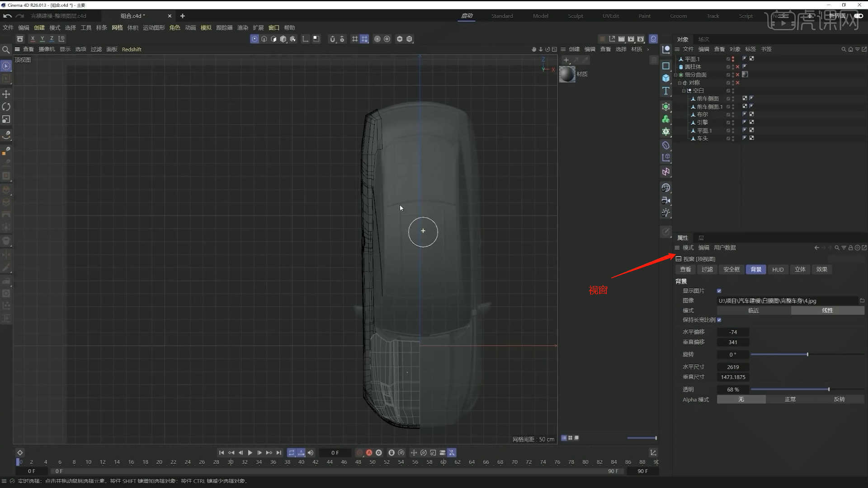Switch to the Standard layout
The width and height of the screenshot is (868, 488).
[502, 16]
